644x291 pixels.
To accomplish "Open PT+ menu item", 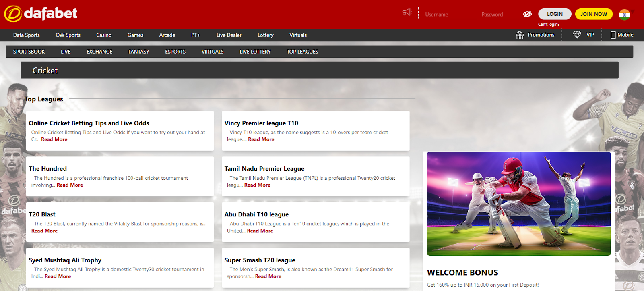I will [x=196, y=35].
